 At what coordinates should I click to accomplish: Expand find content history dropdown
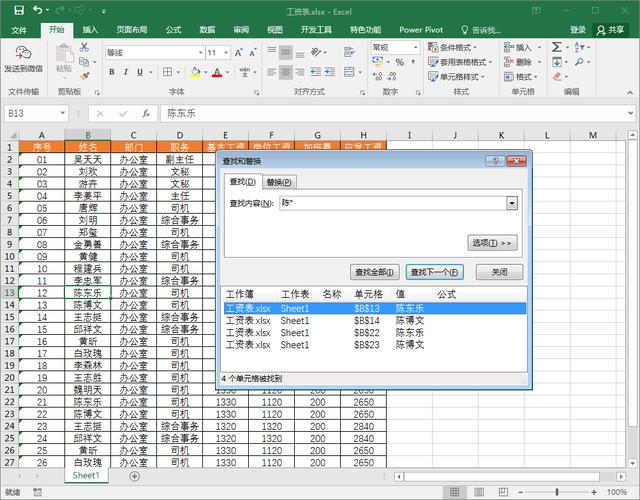pos(512,203)
